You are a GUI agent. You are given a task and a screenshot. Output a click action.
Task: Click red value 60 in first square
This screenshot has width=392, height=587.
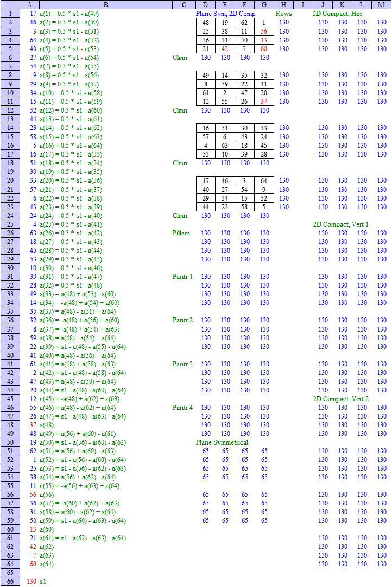coord(264,49)
